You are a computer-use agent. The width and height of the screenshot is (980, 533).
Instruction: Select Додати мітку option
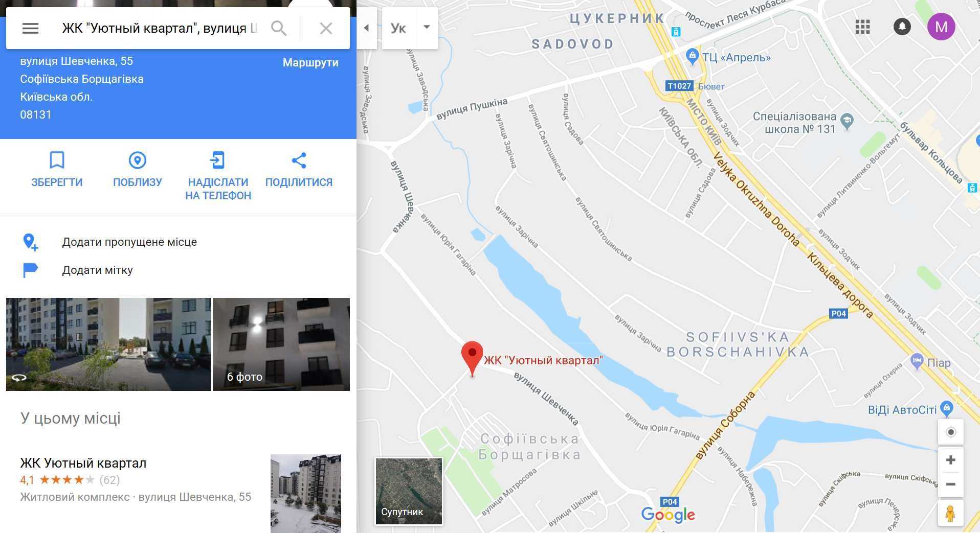point(97,270)
